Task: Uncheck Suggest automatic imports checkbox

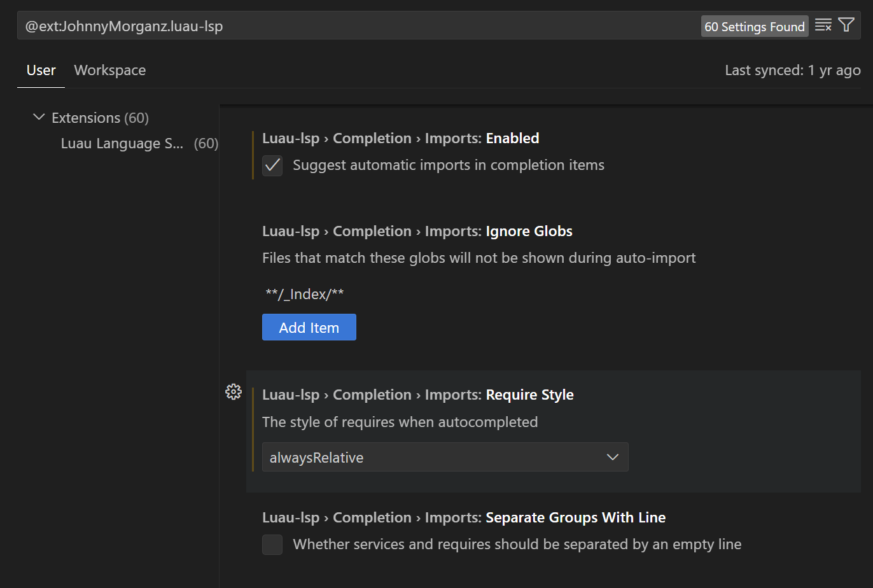Action: coord(272,165)
